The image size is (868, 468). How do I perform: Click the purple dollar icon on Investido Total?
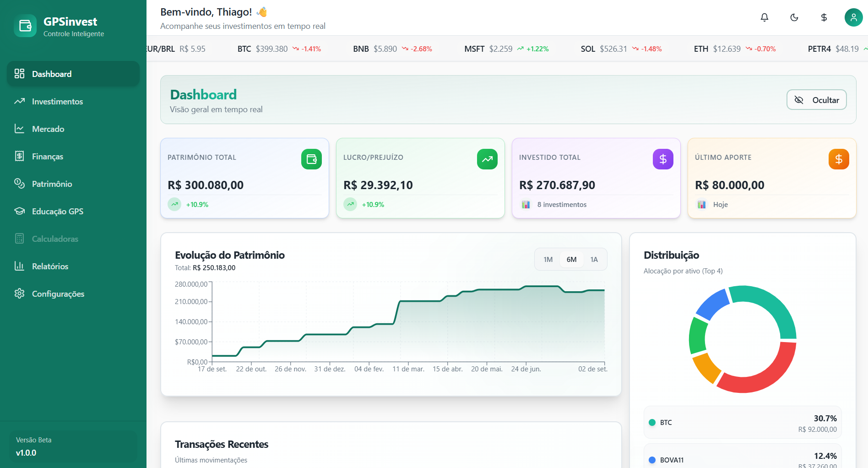coord(663,159)
